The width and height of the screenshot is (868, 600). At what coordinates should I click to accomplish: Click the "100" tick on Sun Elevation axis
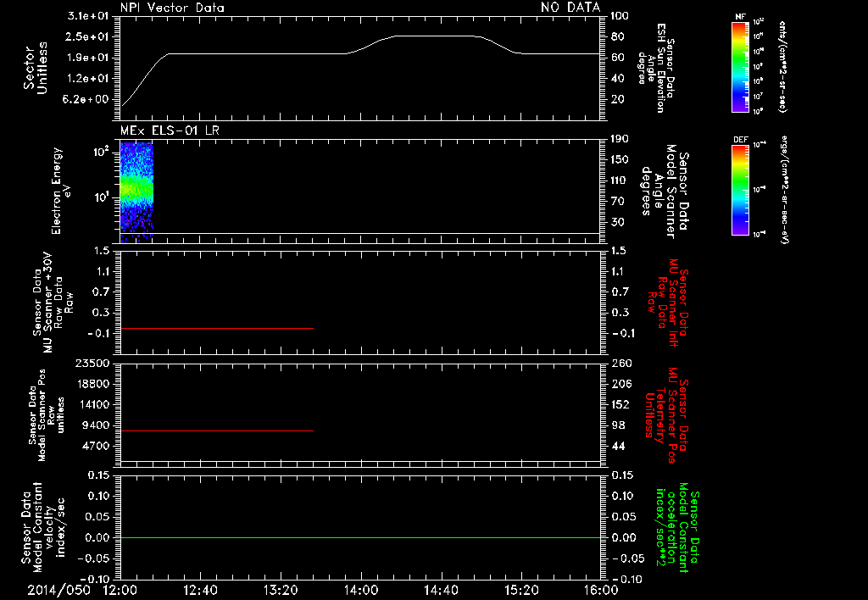[x=620, y=16]
